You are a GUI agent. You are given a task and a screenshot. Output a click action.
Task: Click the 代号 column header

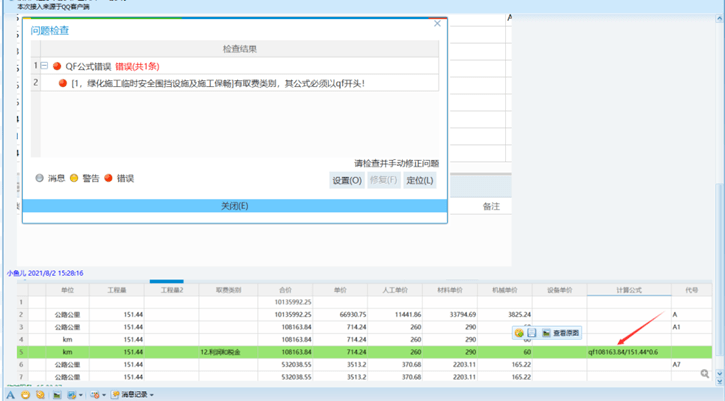pos(691,290)
